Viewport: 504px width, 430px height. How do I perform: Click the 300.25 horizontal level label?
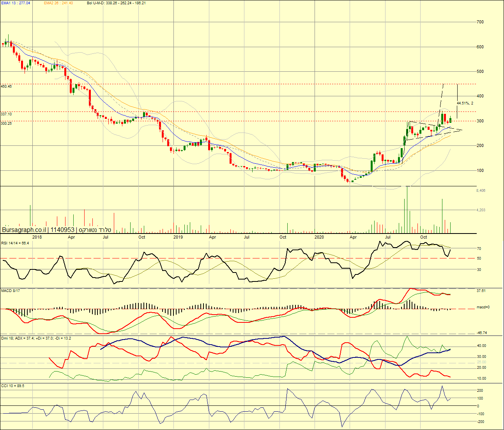coord(6,123)
